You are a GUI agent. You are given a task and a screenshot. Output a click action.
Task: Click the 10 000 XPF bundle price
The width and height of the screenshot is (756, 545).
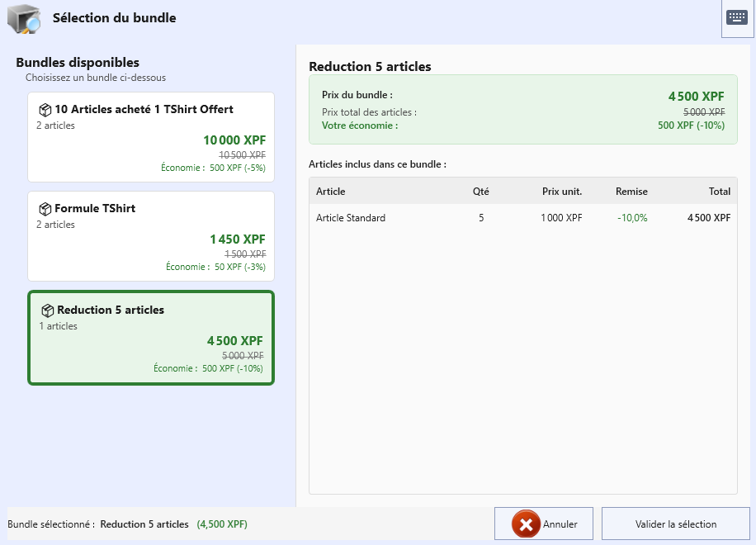coord(234,140)
